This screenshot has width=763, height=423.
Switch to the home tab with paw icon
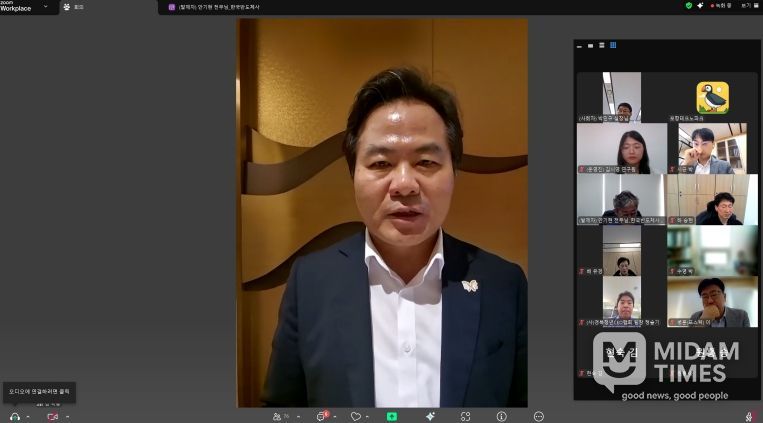tap(73, 7)
